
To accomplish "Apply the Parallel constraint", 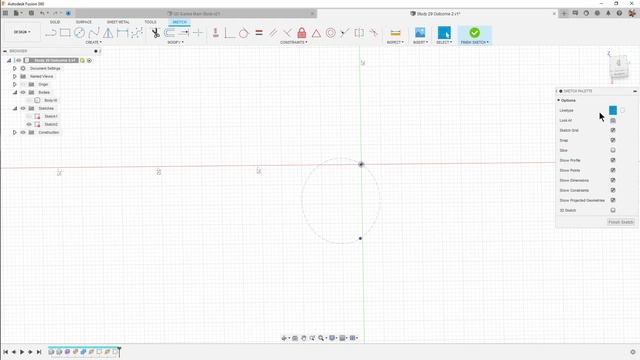I will point(273,33).
